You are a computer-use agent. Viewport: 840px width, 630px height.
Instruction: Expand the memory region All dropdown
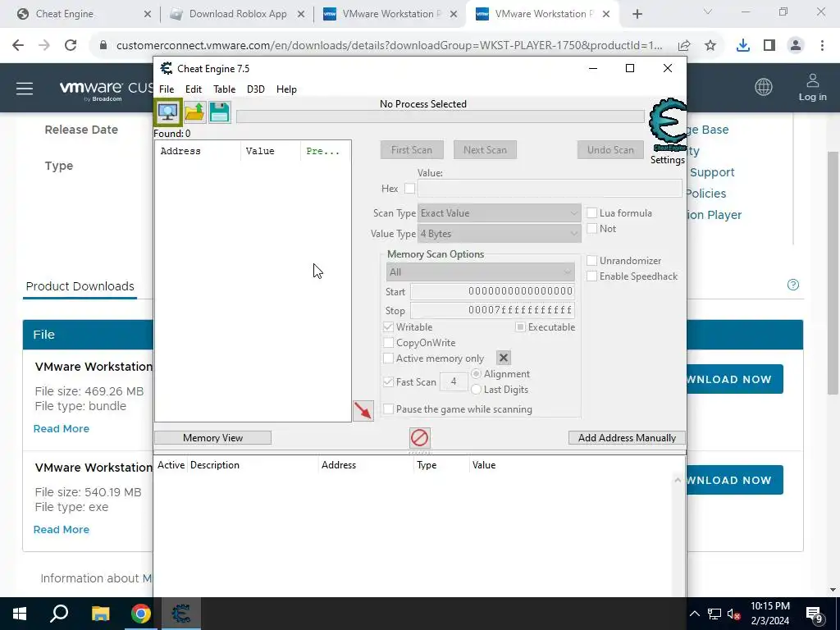tap(480, 272)
